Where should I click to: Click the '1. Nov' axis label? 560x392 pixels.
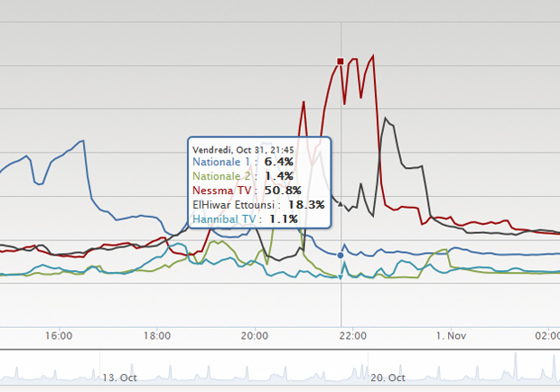[x=451, y=336]
